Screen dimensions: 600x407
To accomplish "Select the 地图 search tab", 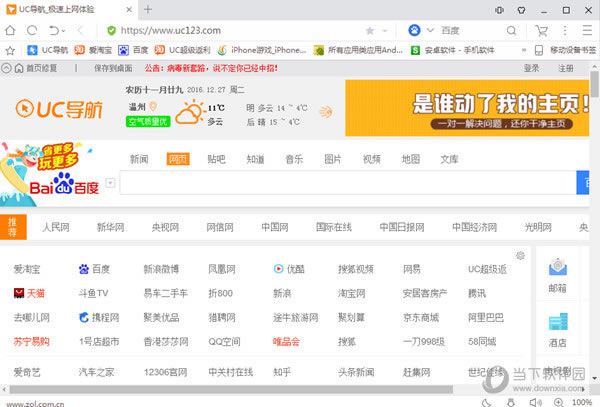I will [x=411, y=159].
